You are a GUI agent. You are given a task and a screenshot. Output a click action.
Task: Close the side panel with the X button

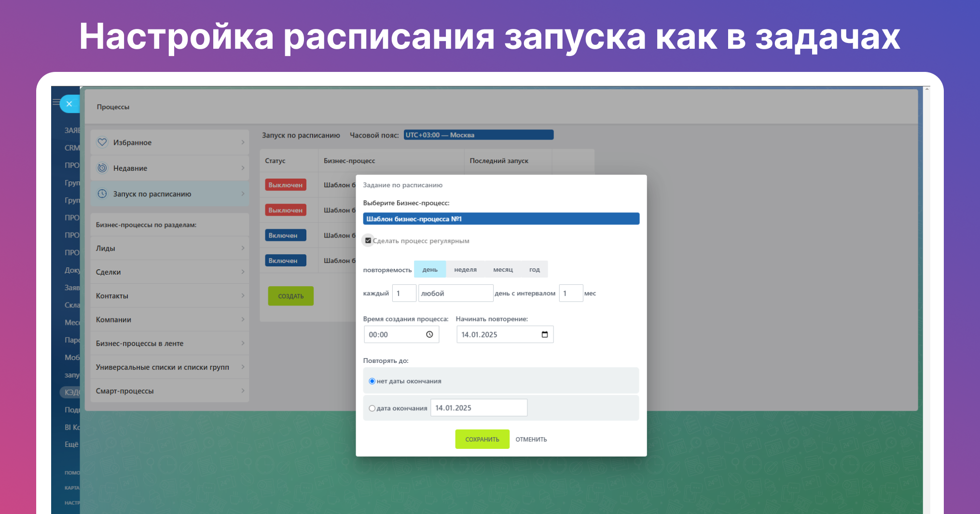(x=69, y=104)
